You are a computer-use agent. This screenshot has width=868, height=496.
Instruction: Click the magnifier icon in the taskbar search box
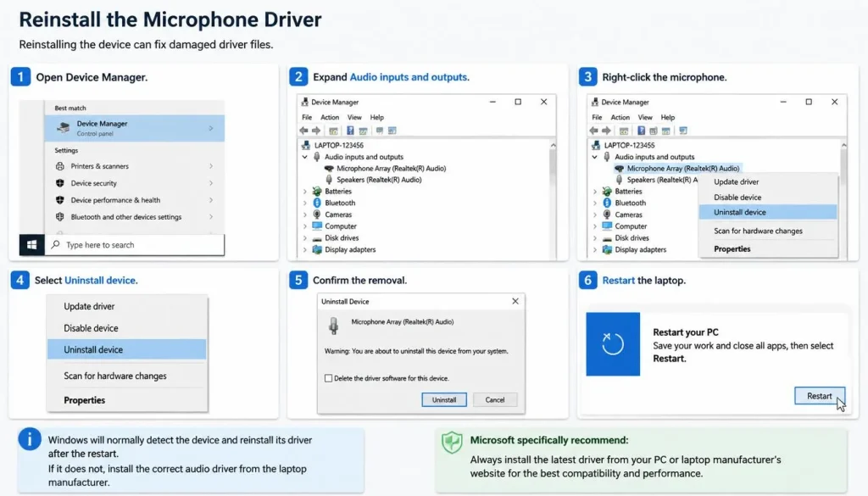click(x=55, y=245)
